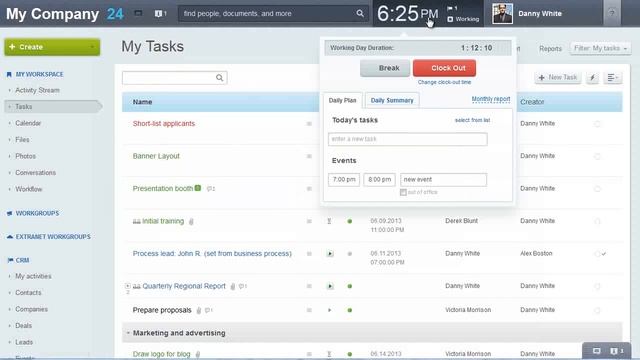Open menu icon for Quarterly Regional Report
The image size is (640, 360).
309,286
